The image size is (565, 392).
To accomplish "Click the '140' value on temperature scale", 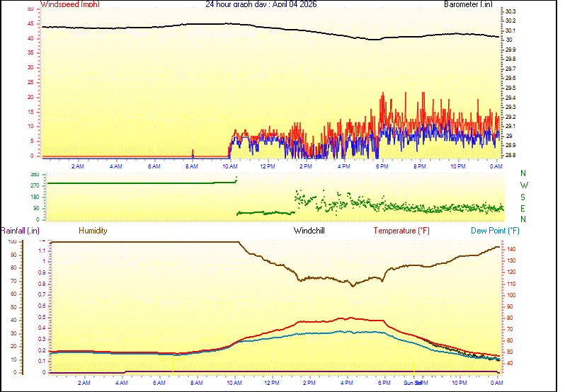I will [510, 249].
